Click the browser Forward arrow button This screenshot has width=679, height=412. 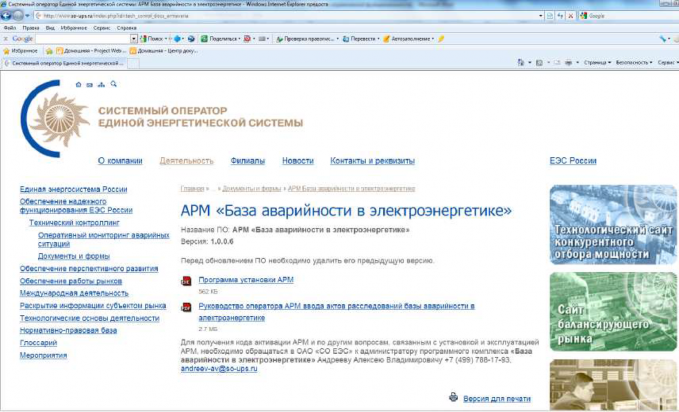point(18,16)
